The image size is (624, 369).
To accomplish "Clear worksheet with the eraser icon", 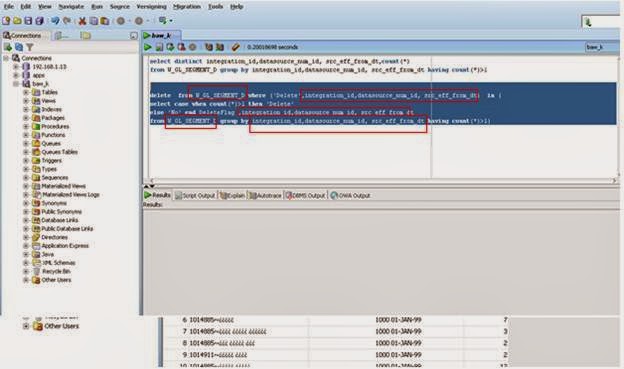I will pyautogui.click(x=236, y=47).
